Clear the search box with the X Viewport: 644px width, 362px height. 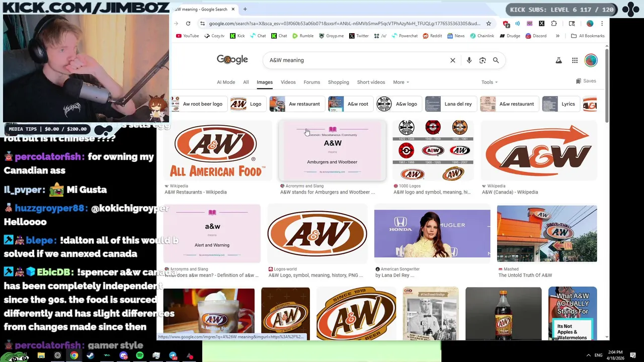[x=453, y=60]
